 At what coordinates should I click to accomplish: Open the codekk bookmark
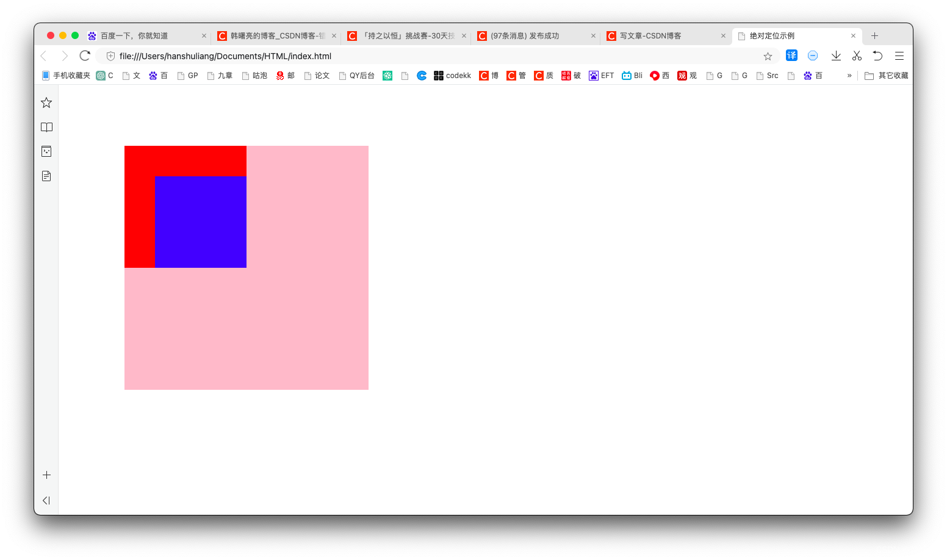coord(453,76)
